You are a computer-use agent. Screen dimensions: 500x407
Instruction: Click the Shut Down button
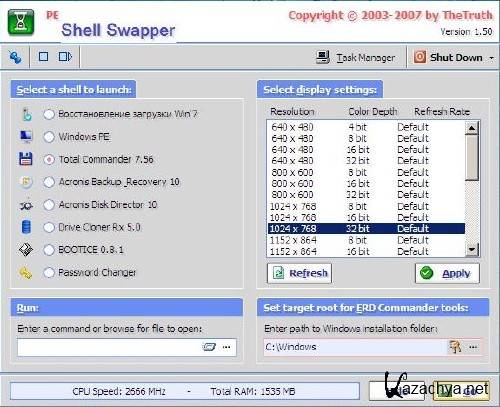click(448, 57)
